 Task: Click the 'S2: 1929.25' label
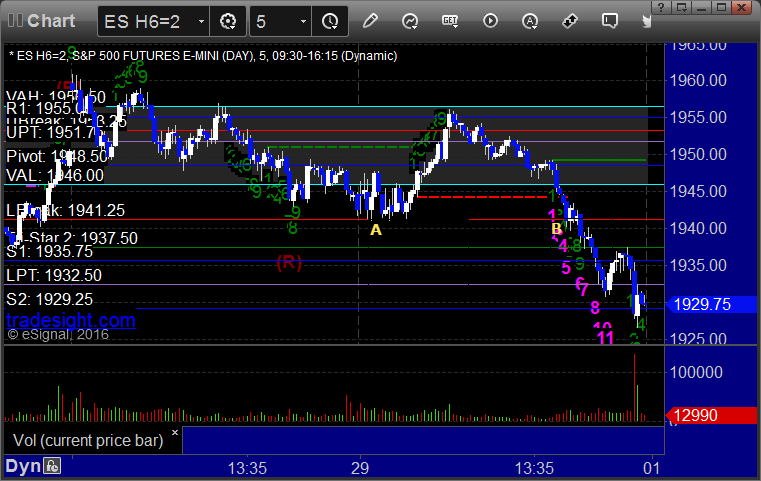point(50,299)
